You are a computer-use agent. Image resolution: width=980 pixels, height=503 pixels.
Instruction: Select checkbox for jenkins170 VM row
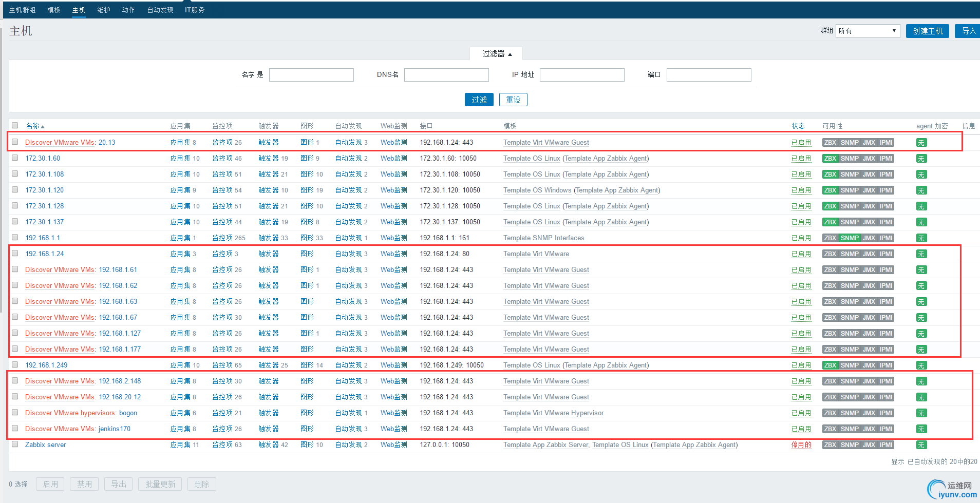pos(15,428)
